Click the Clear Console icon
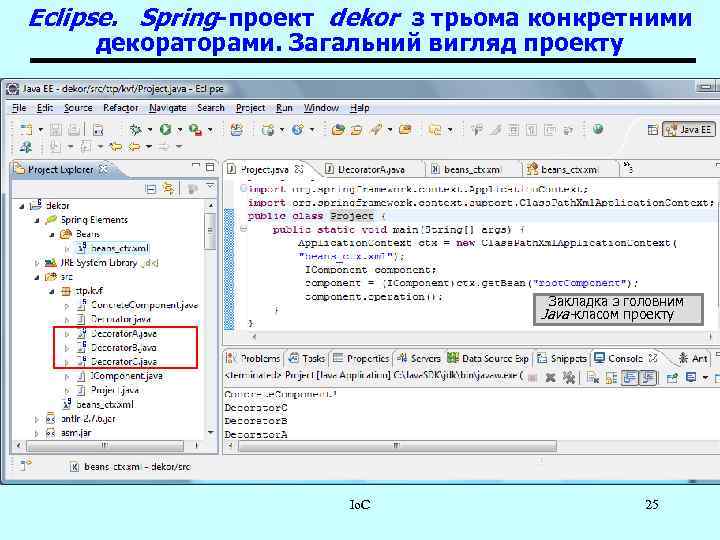 [x=592, y=377]
